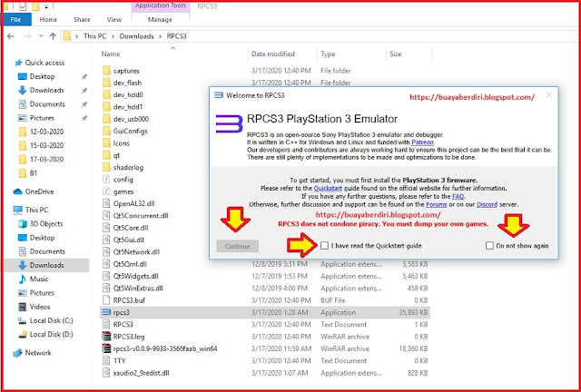Click the OpenAL32.dll file icon

(x=106, y=203)
